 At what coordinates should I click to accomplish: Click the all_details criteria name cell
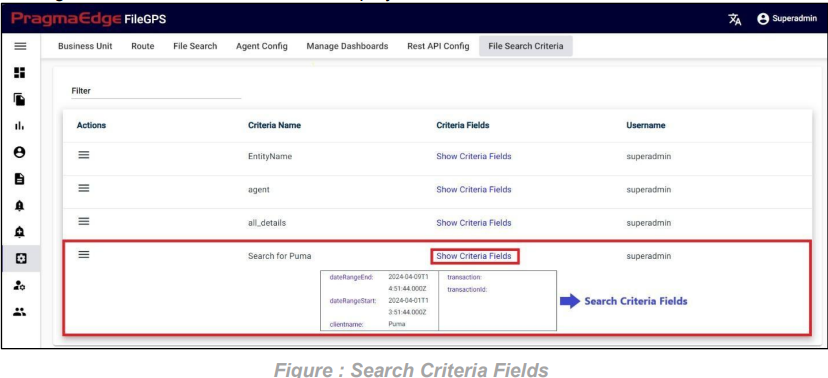[x=267, y=223]
